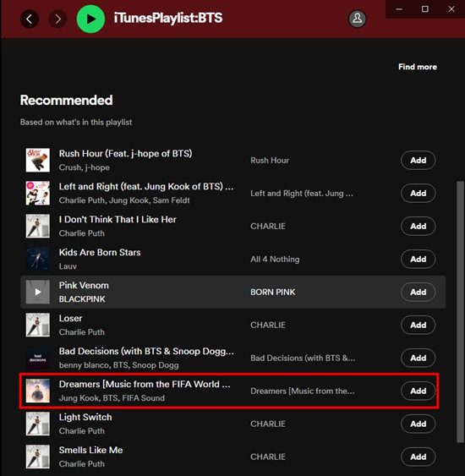
Task: Open song title Left and Right (feat. Jung Kook of BTS)
Action: (146, 186)
